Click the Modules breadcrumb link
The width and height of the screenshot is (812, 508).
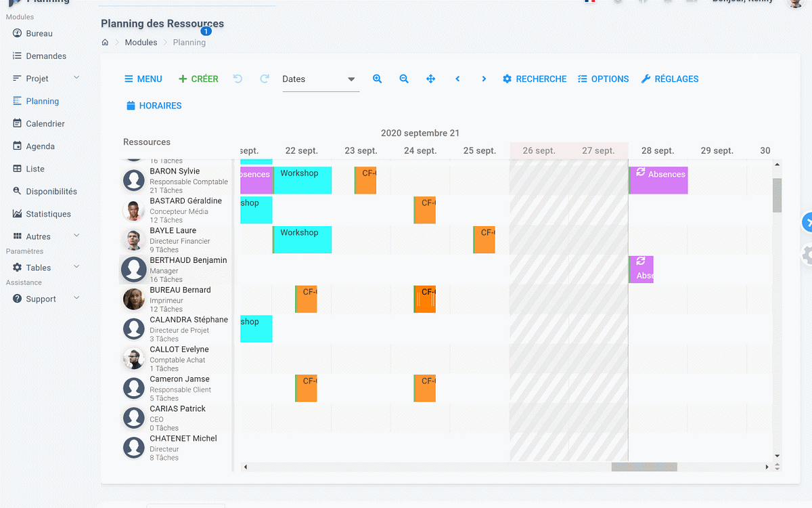coord(141,42)
